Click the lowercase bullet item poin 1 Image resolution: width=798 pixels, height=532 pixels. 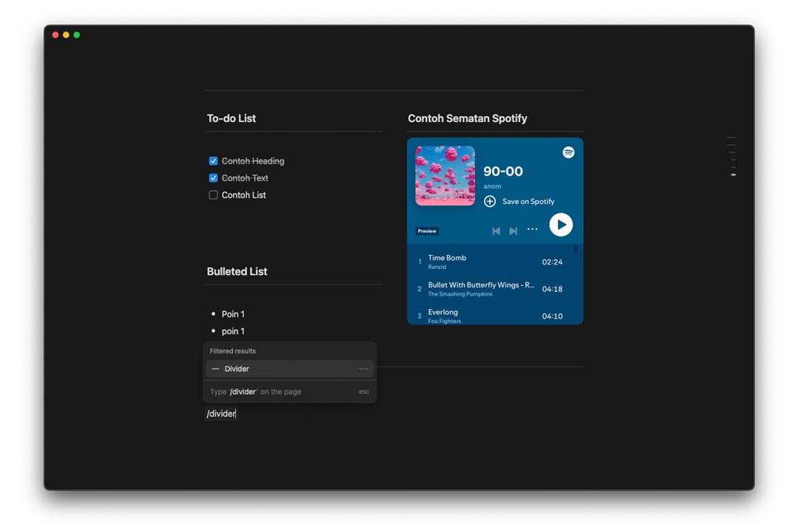[233, 332]
